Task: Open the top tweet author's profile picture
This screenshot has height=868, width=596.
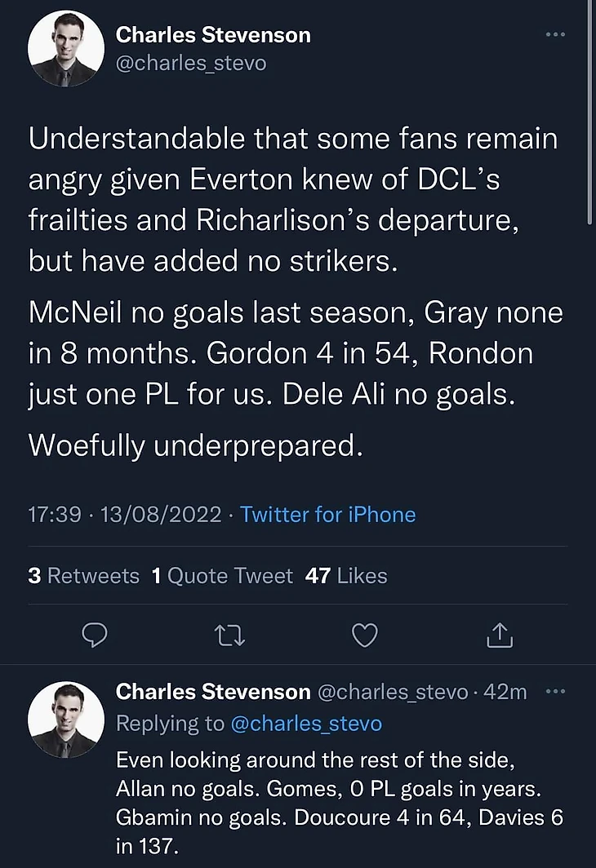Action: (66, 49)
